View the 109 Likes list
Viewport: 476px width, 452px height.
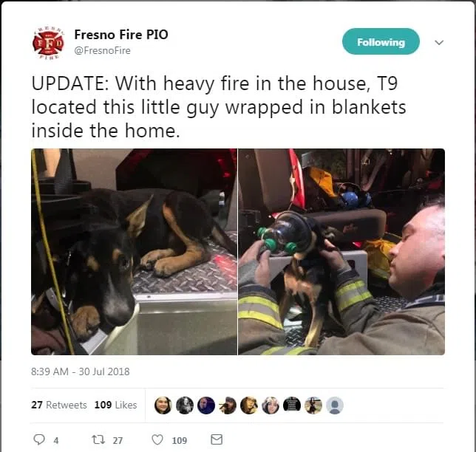(x=115, y=405)
